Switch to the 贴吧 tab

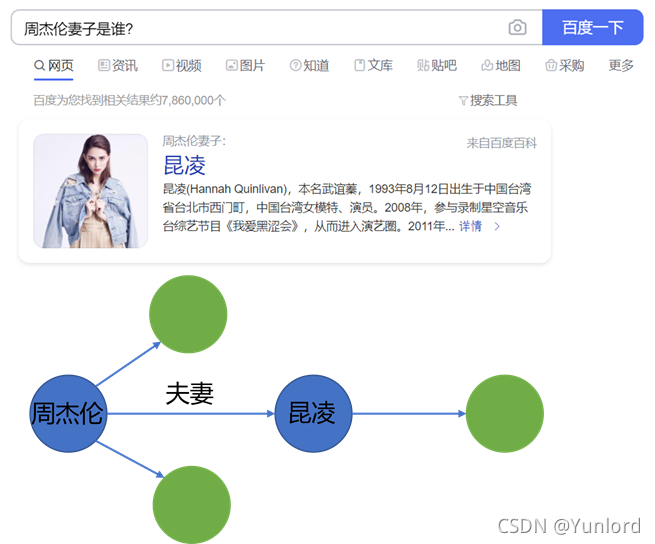[x=437, y=66]
